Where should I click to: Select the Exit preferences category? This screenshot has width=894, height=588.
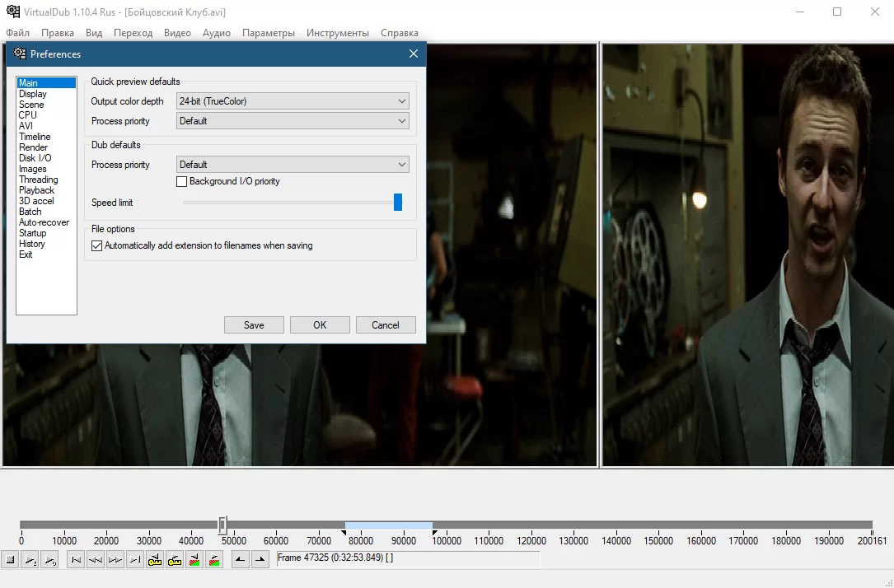click(x=46, y=254)
